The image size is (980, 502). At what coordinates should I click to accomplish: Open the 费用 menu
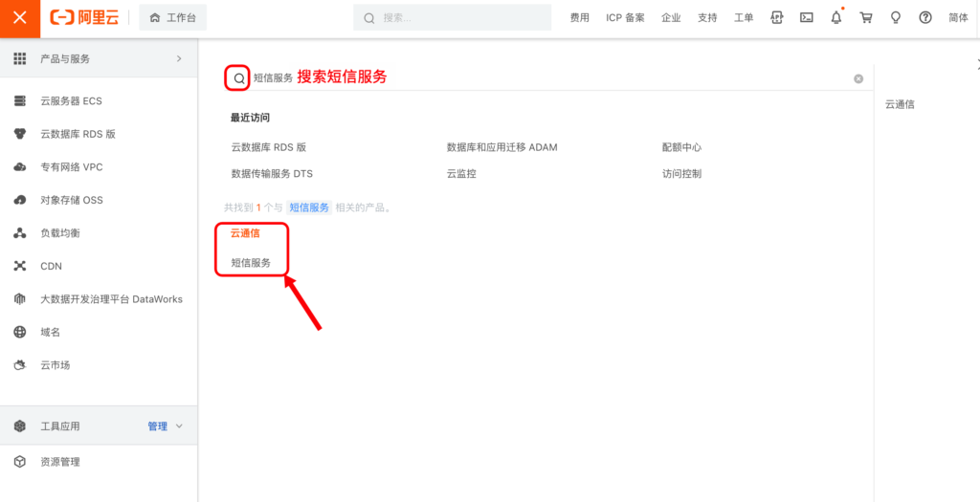pyautogui.click(x=579, y=18)
